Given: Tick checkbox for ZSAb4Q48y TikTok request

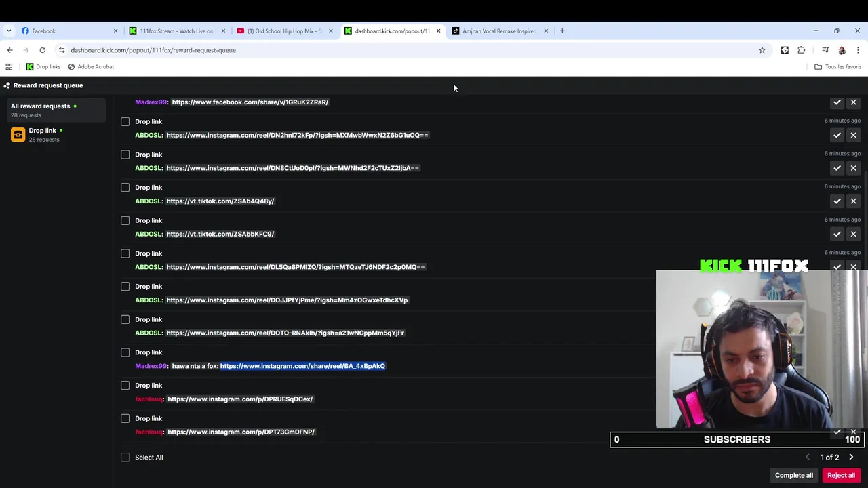Looking at the screenshot, I should click(125, 188).
